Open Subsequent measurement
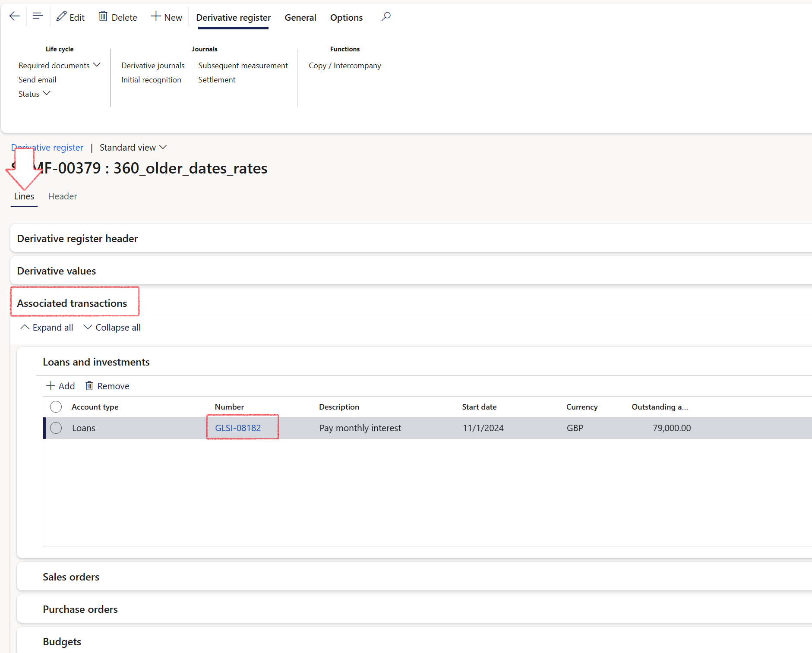Viewport: 812px width, 653px height. tap(243, 65)
